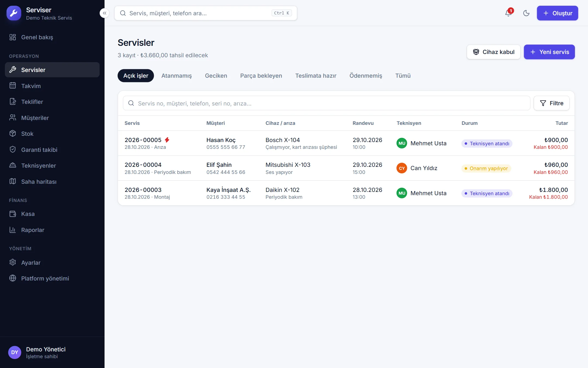
Task: Click urgent lightning icon on 2026-00005
Action: pos(167,140)
